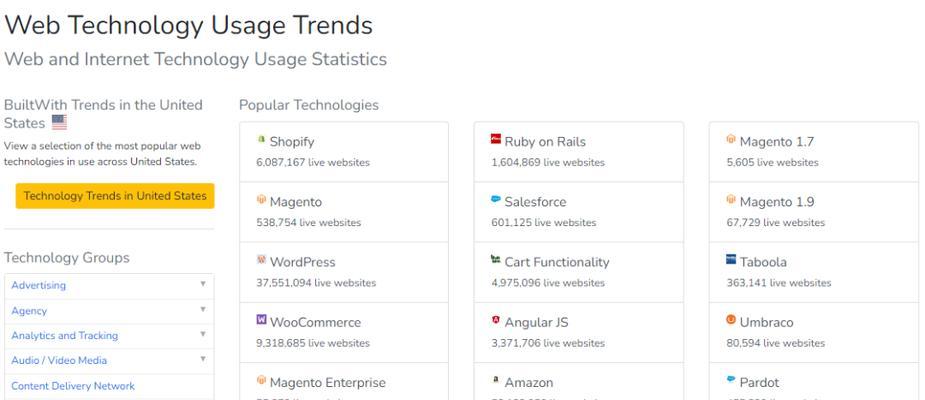The width and height of the screenshot is (925, 400).
Task: Click the Taboola blue icon
Action: click(731, 260)
